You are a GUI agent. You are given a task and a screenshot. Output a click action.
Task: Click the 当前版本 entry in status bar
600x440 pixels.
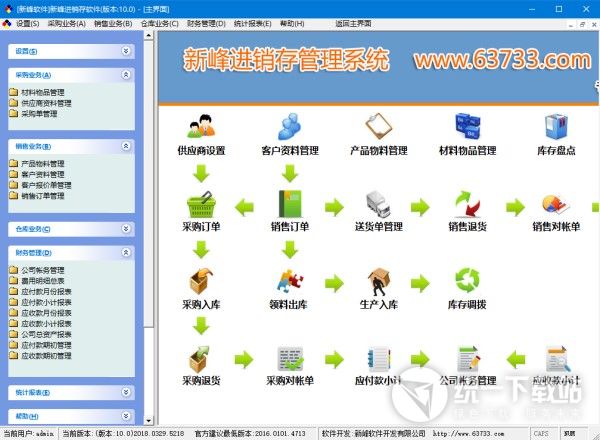pos(123,433)
